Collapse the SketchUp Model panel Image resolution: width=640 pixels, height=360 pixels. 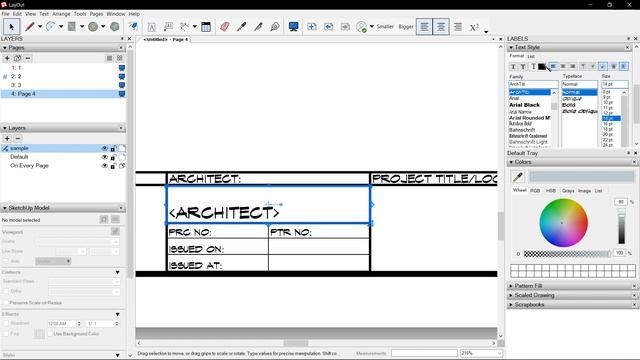(x=5, y=208)
